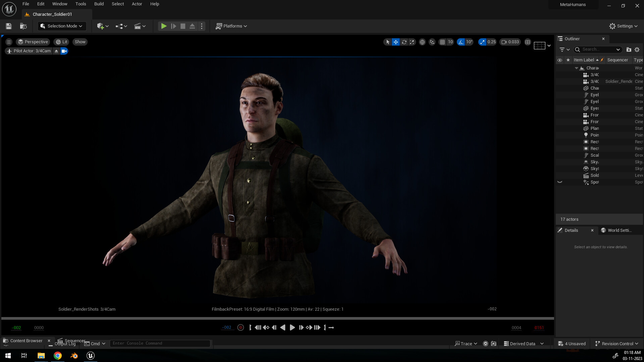Open the Platforms dropdown
This screenshot has height=362, width=644.
point(231,26)
